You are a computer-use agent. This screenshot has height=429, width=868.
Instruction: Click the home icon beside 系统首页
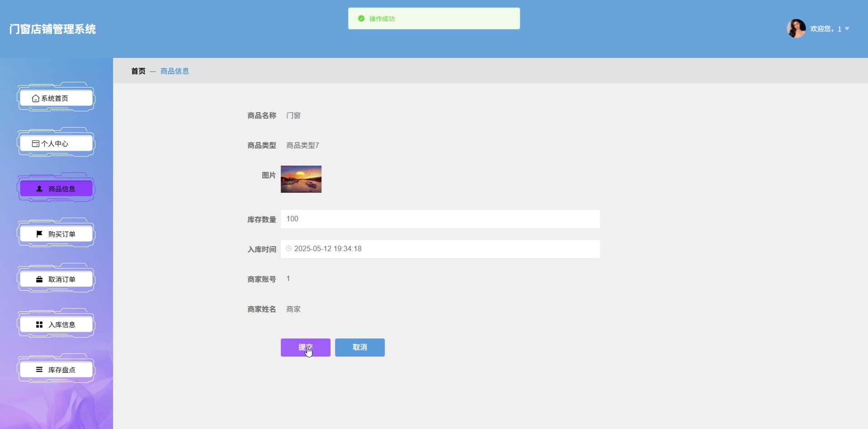coord(35,98)
